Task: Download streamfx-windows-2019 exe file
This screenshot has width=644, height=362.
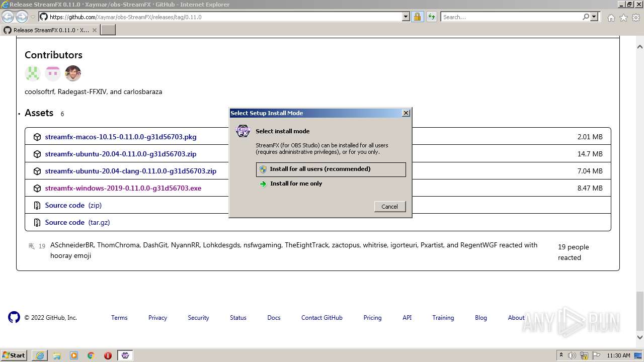Action: coord(123,188)
